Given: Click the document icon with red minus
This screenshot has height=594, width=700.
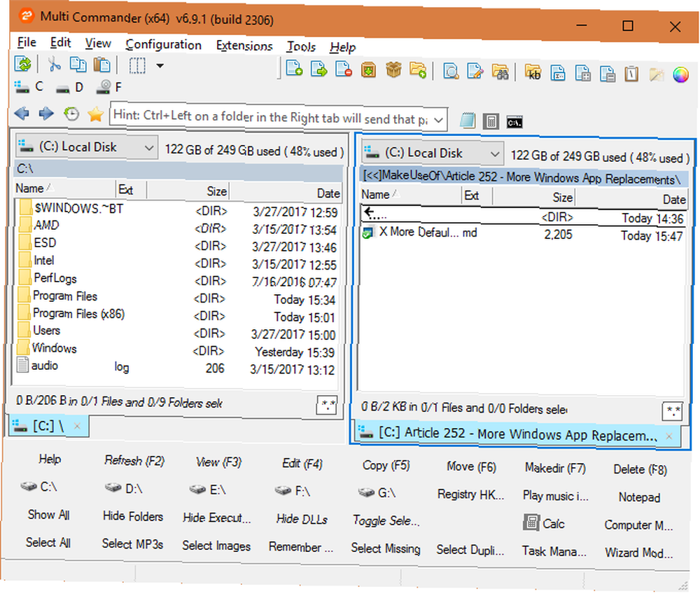Looking at the screenshot, I should [x=343, y=69].
